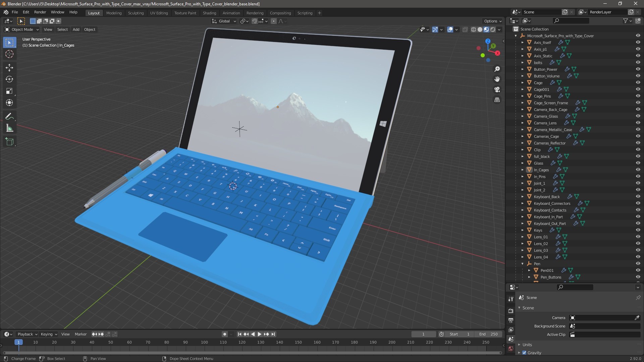Switch to the Modeling workspace tab
The image size is (644, 362).
click(x=114, y=13)
